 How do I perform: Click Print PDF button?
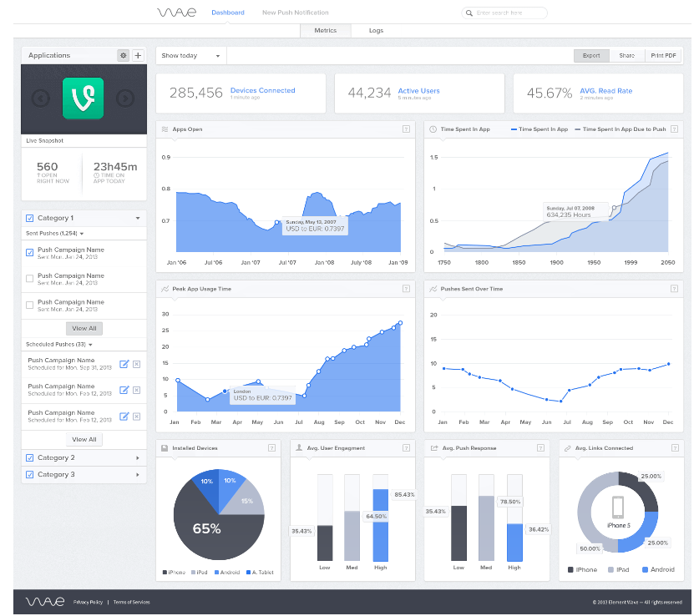pos(663,56)
